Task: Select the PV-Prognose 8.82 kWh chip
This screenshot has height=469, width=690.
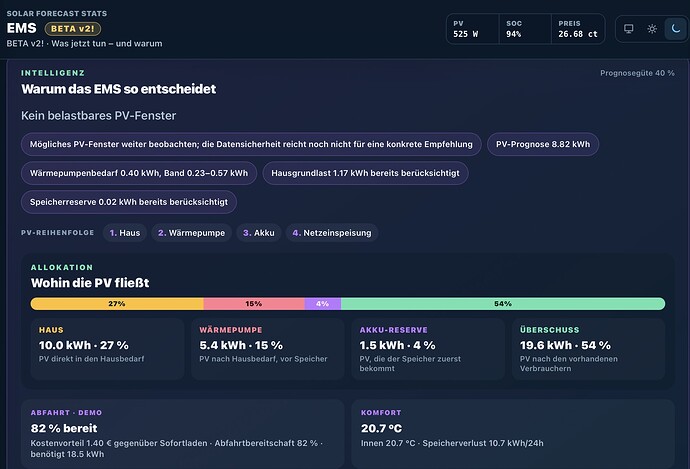Action: (543, 144)
